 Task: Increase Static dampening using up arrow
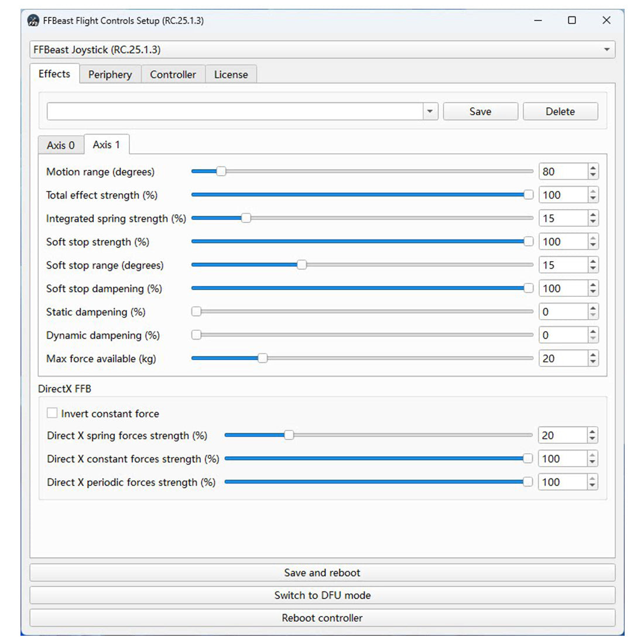click(593, 309)
